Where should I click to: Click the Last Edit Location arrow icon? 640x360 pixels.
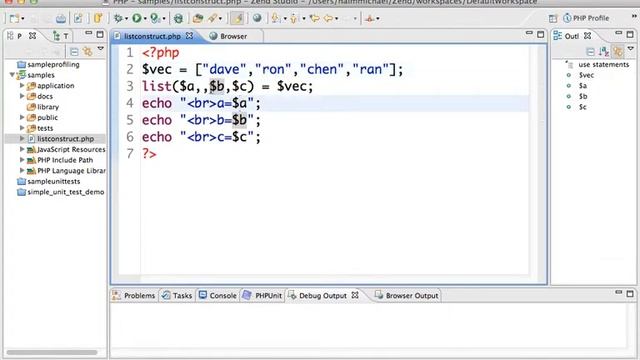[314, 18]
